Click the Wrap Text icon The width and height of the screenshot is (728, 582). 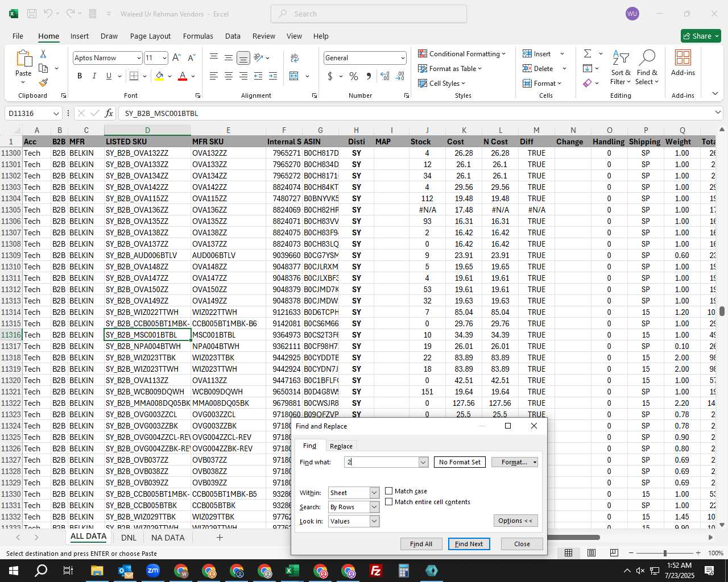pyautogui.click(x=295, y=58)
